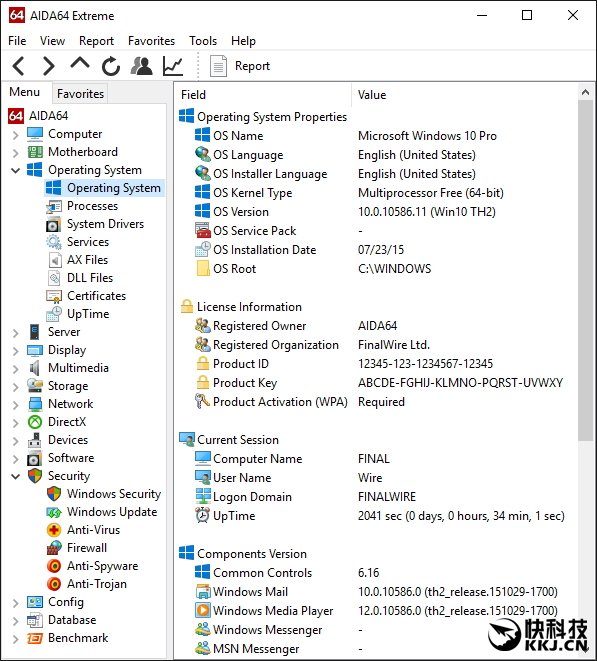Screen dimensions: 597x661
Task: Go up one level with the up arrow icon
Action: click(80, 64)
